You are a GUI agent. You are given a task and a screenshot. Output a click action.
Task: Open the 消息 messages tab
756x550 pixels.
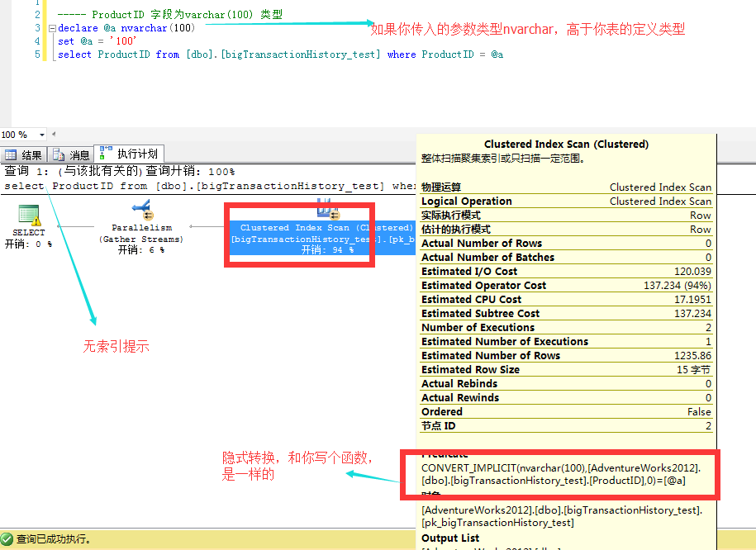coord(71,154)
